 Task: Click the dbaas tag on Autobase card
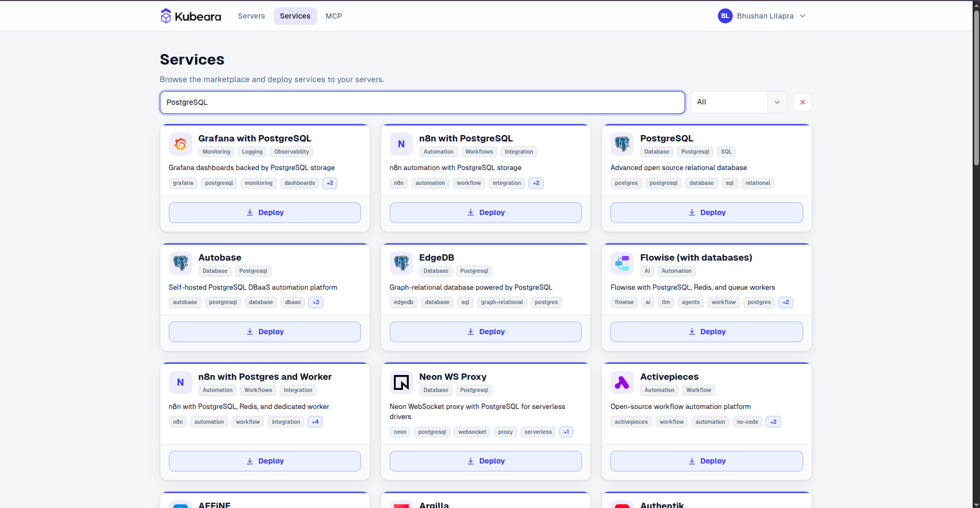(x=293, y=302)
